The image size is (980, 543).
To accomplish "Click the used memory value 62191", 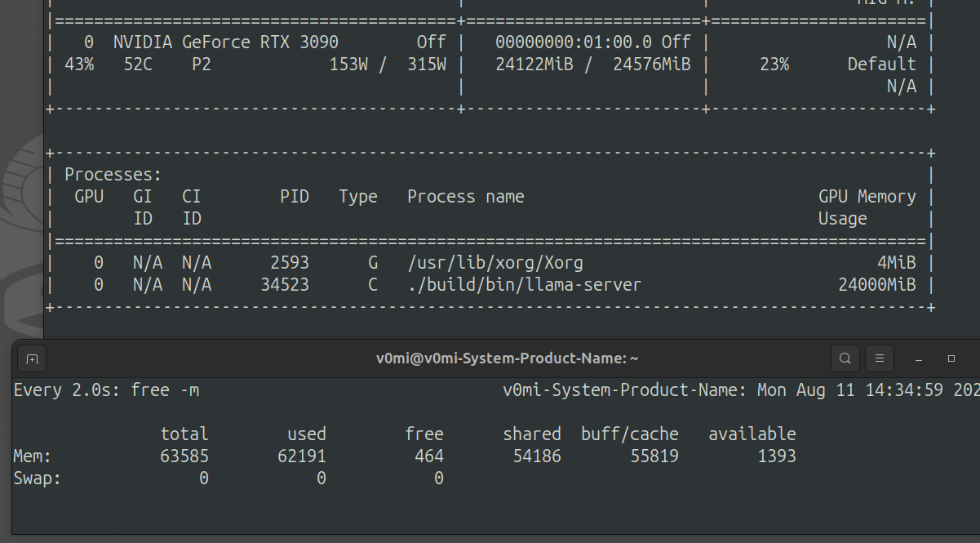I will 302,456.
